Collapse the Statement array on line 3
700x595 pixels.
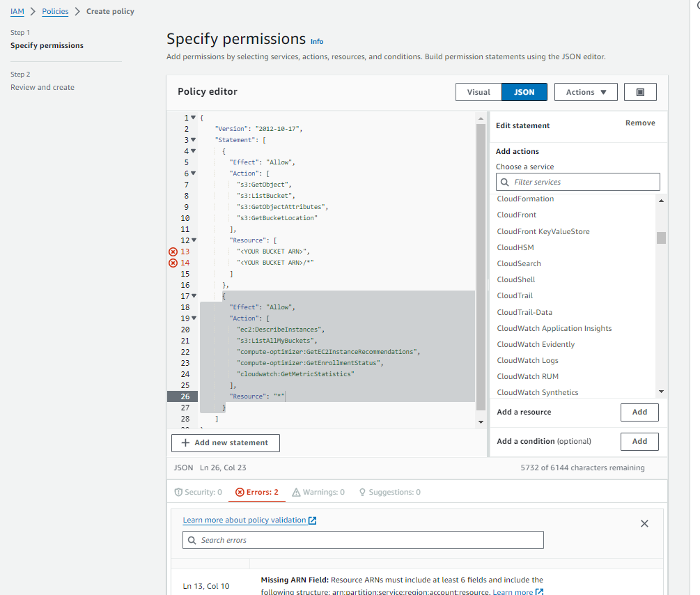point(193,140)
